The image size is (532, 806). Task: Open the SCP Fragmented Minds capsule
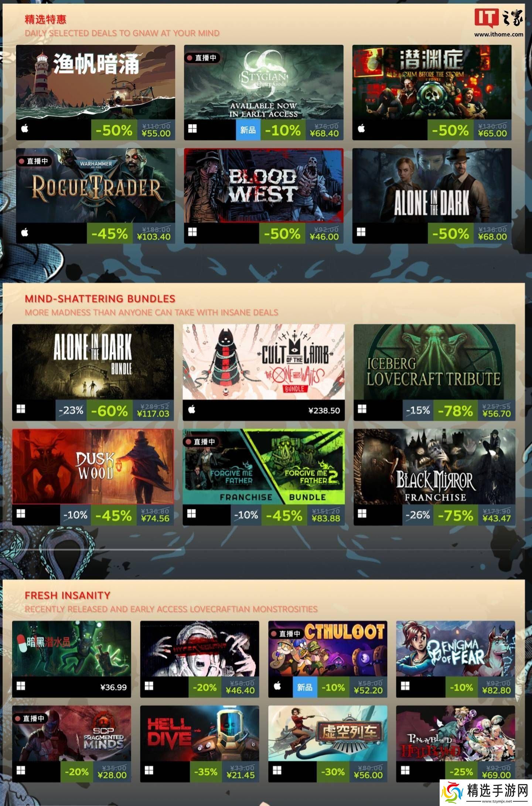pyautogui.click(x=72, y=734)
